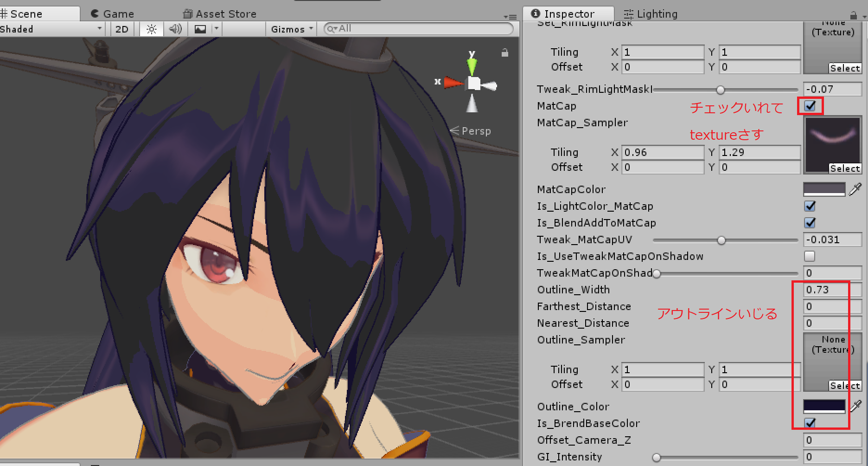This screenshot has height=466, width=868.
Task: Pick Outline_Color with eyedropper
Action: (x=855, y=406)
